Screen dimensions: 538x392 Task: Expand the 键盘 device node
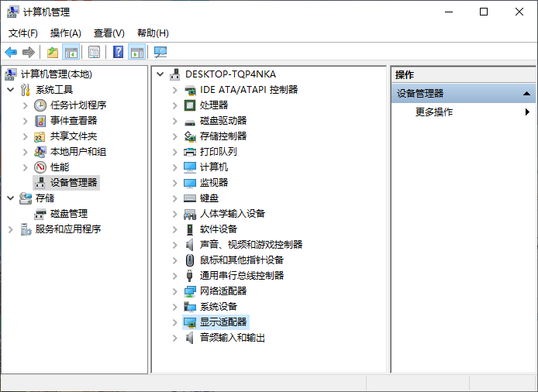(175, 198)
